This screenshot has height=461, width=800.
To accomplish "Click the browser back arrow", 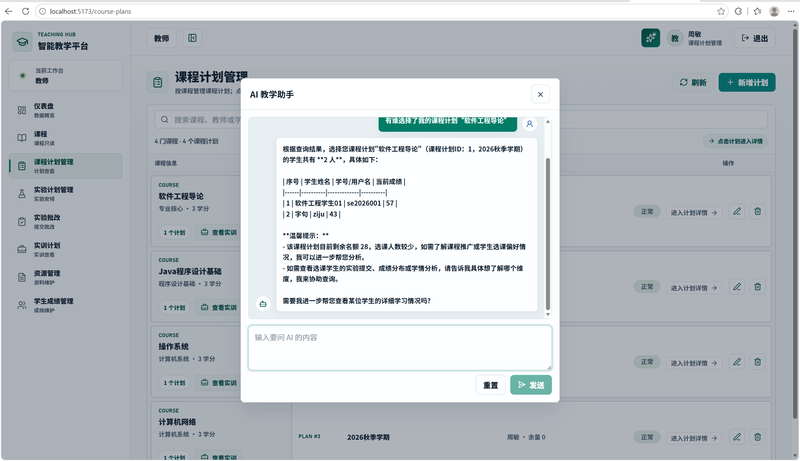I will pyautogui.click(x=9, y=11).
